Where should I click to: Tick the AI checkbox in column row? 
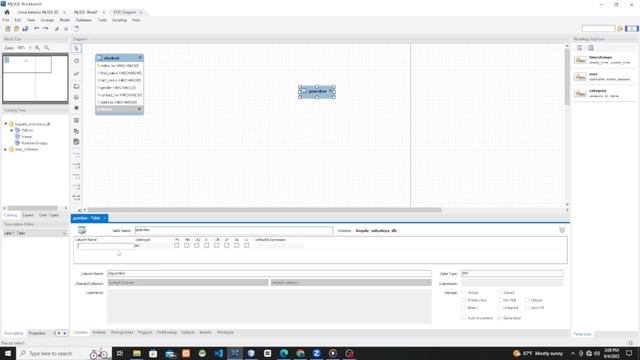237,245
